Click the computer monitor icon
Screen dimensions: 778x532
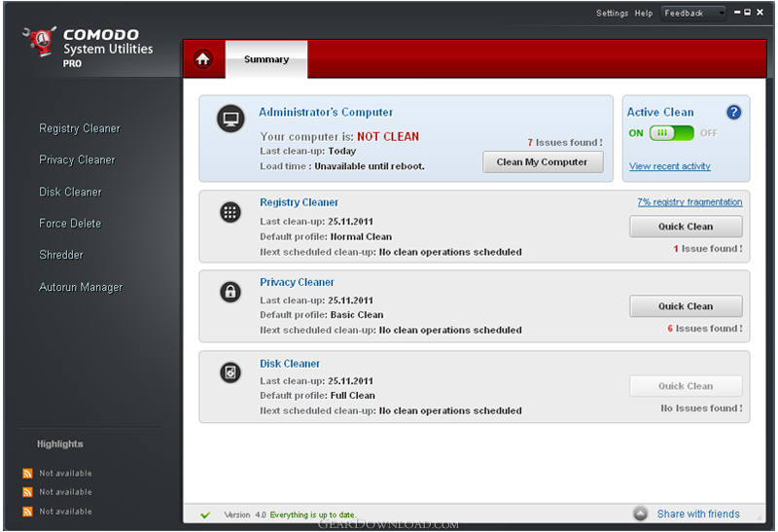230,120
